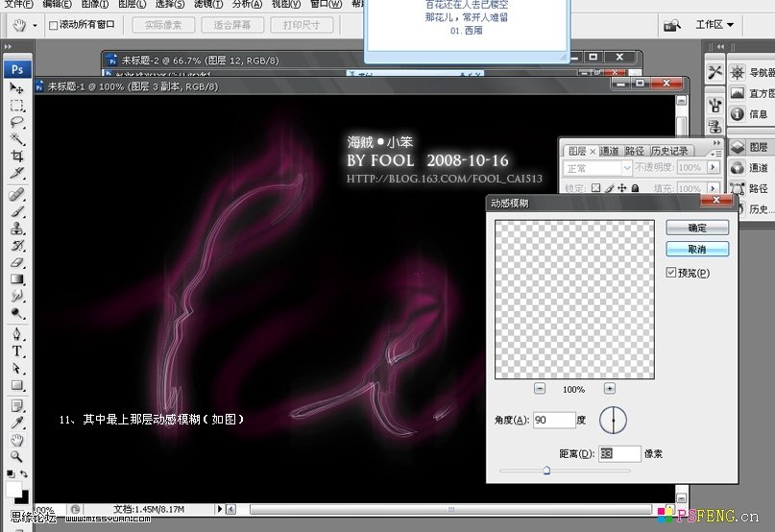Open Bridge via options bar icon

(x=671, y=25)
